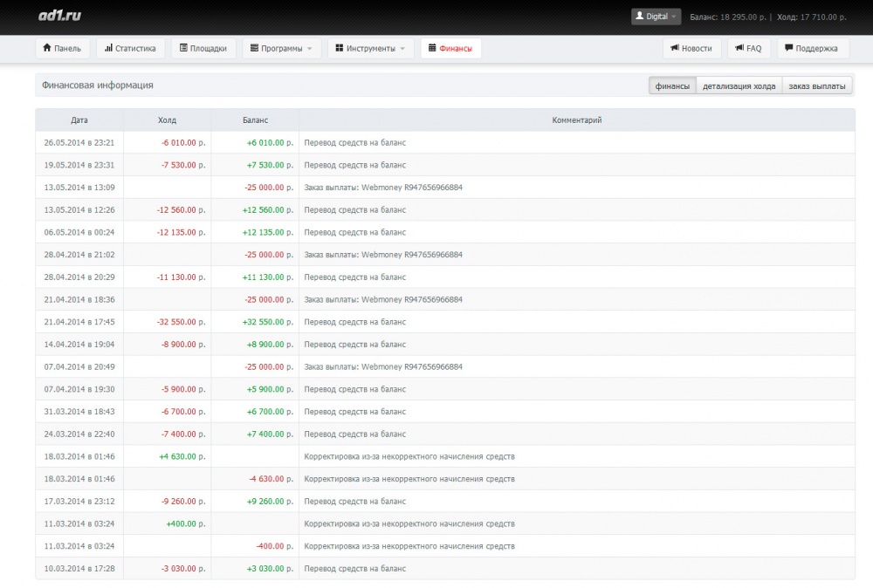Open the Финансы menu label

point(456,48)
